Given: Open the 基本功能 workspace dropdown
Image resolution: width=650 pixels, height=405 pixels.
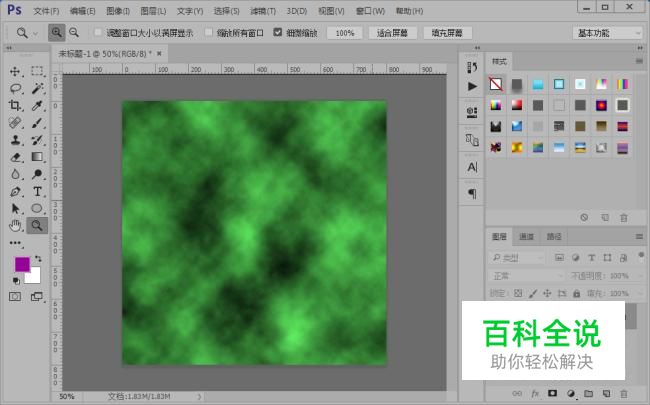Looking at the screenshot, I should [607, 33].
